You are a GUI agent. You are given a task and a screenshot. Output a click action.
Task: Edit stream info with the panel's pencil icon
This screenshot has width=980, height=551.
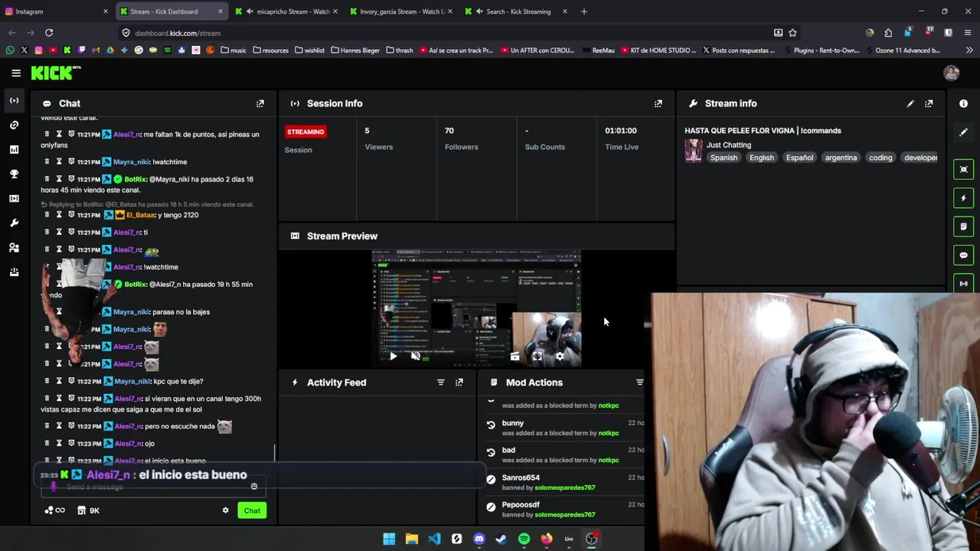tap(910, 103)
